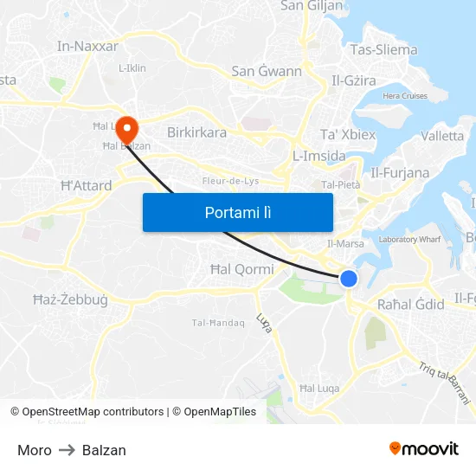This screenshot has height=476, width=476.
Task: Select the Raħal Ġdid label
Action: (411, 304)
